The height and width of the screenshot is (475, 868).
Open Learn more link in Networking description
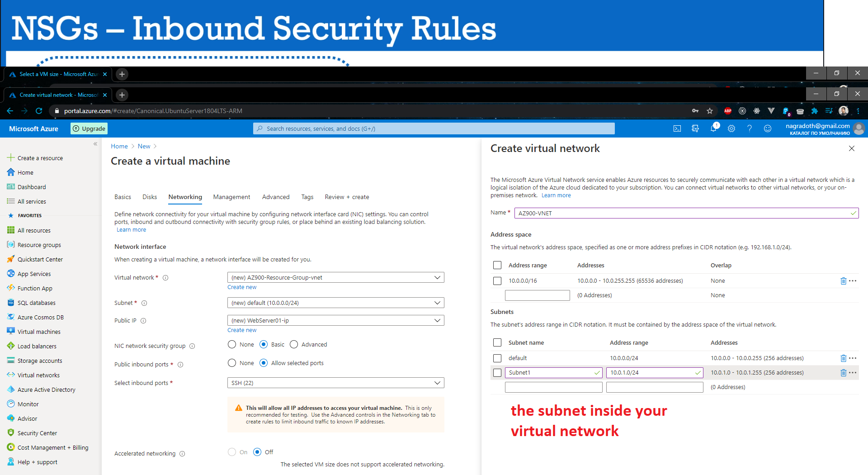131,230
